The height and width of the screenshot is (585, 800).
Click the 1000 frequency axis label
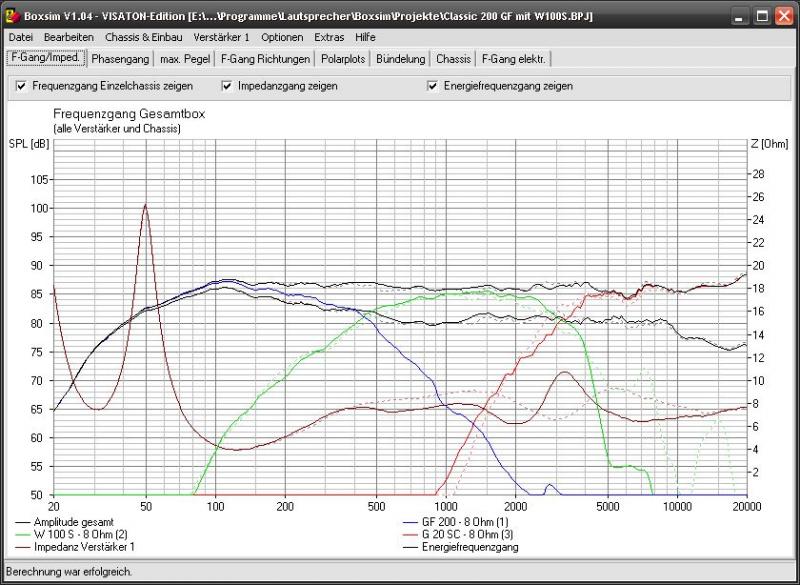tap(446, 506)
